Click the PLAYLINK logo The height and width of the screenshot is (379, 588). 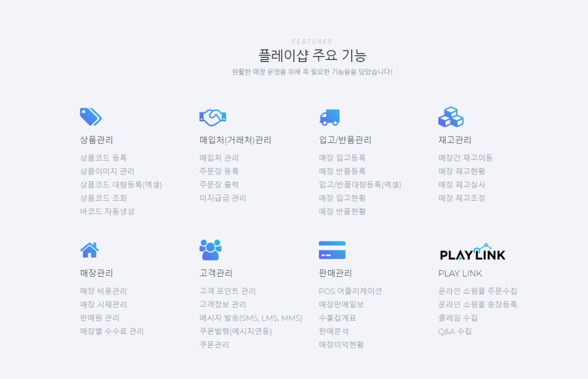[472, 252]
